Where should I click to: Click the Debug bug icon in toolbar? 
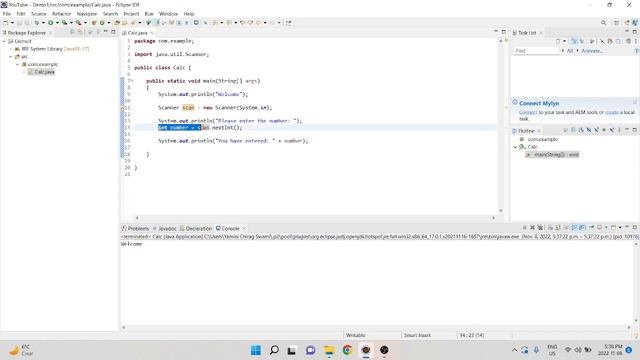[x=37, y=23]
